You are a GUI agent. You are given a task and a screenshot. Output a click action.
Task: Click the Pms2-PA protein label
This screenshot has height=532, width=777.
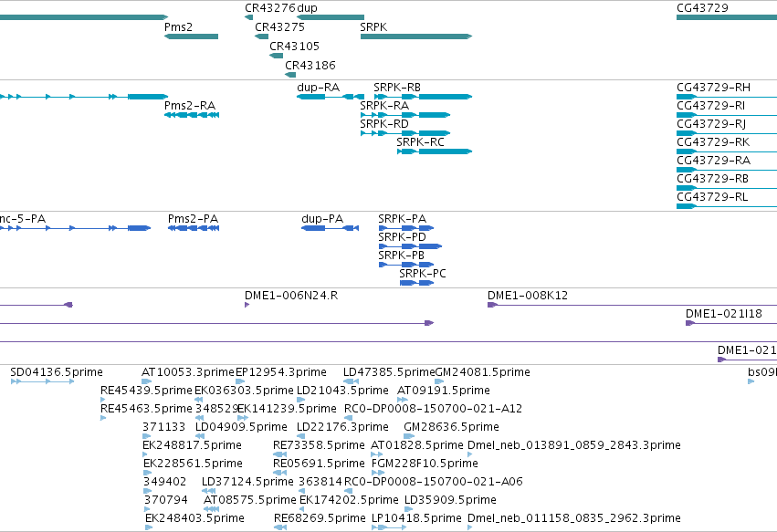(x=193, y=219)
